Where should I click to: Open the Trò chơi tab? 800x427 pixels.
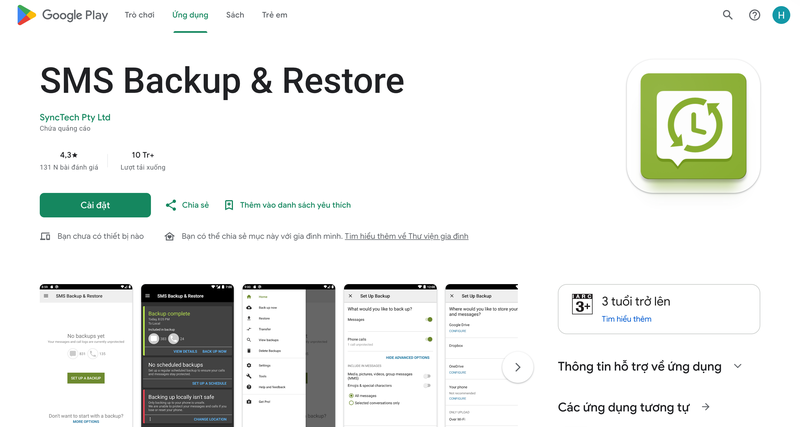139,15
